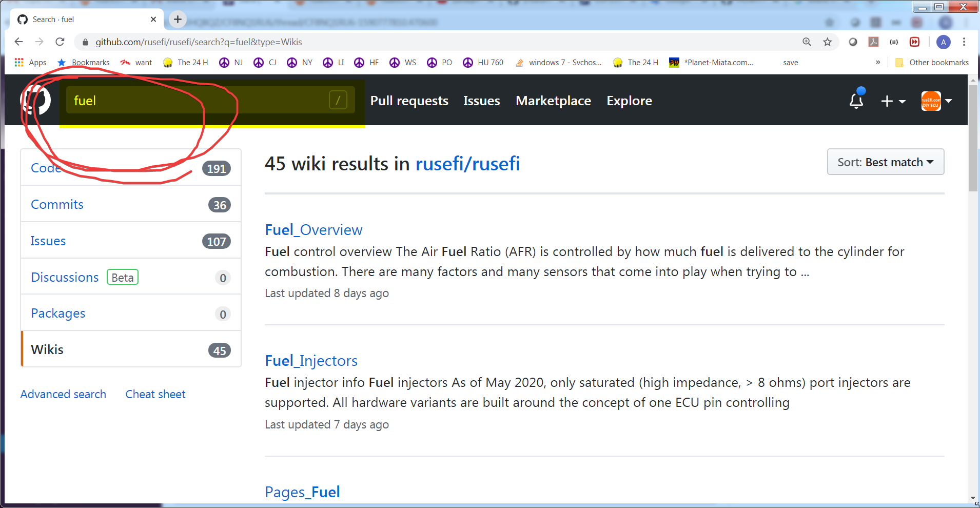Click the browser back arrow
Screen dimensions: 980x508
pyautogui.click(x=19, y=42)
